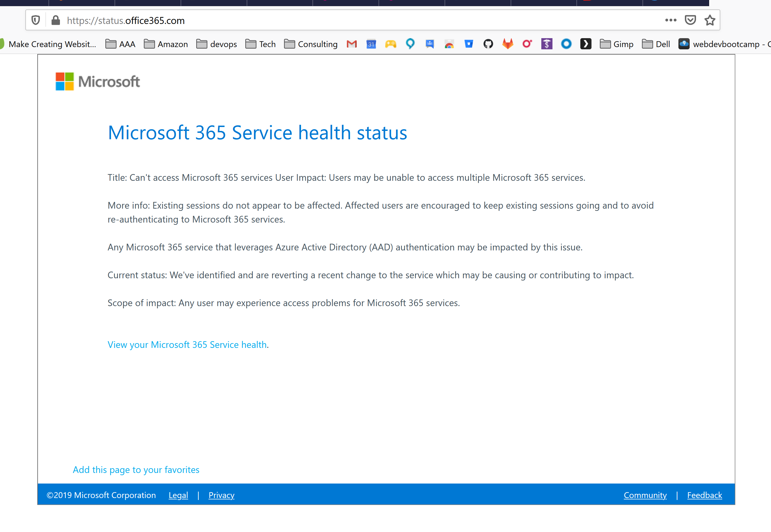This screenshot has width=771, height=532.
Task: Open the webdevbootcamp Cloud9 bookmark
Action: (x=725, y=44)
